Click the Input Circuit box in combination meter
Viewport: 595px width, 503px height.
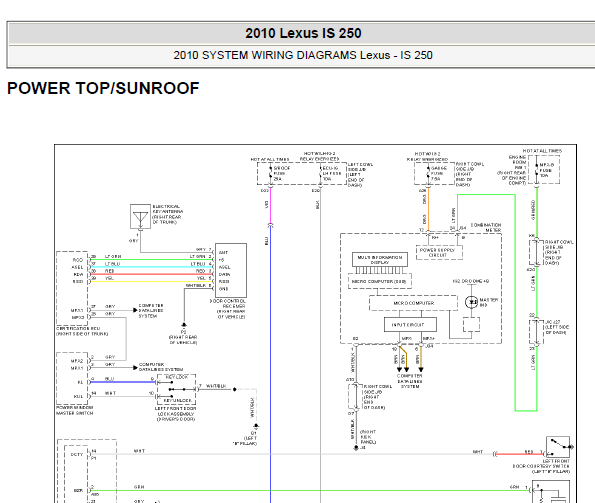[x=410, y=325]
